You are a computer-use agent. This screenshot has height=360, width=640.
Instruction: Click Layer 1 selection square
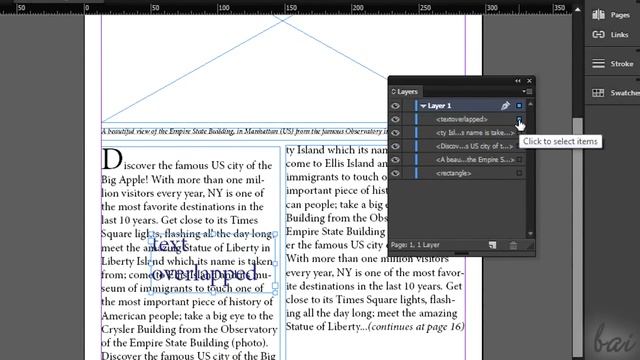click(519, 106)
